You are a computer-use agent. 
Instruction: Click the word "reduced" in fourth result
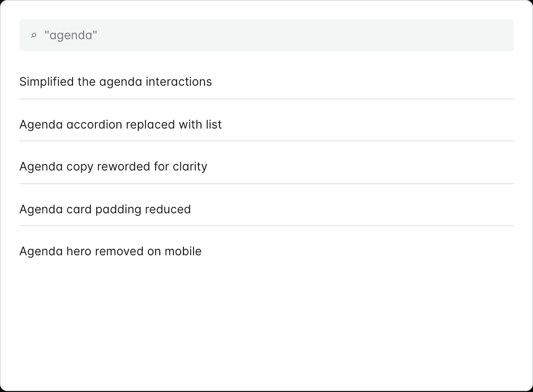point(167,209)
